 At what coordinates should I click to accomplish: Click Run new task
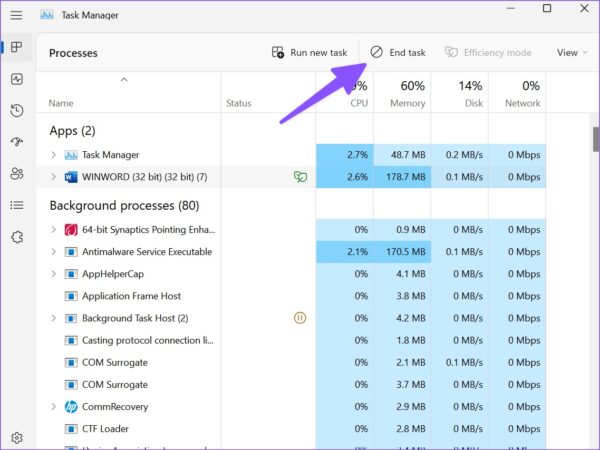coord(310,52)
